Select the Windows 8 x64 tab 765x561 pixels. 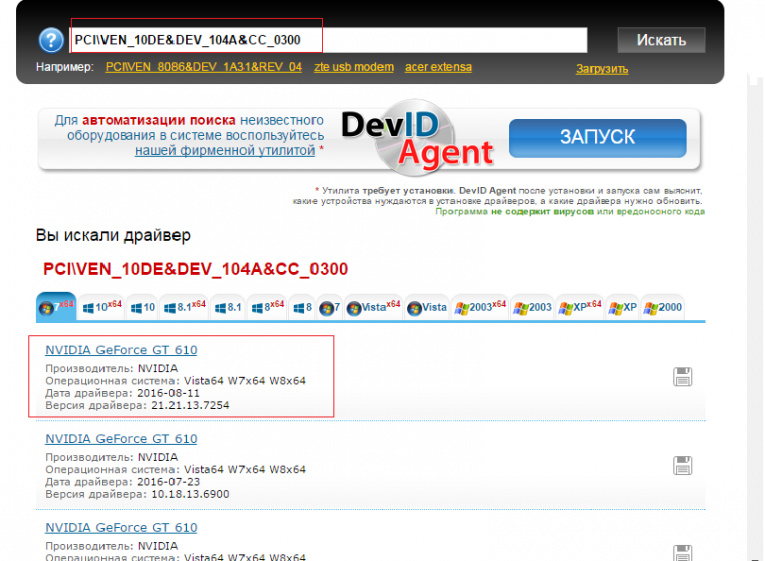click(x=267, y=307)
